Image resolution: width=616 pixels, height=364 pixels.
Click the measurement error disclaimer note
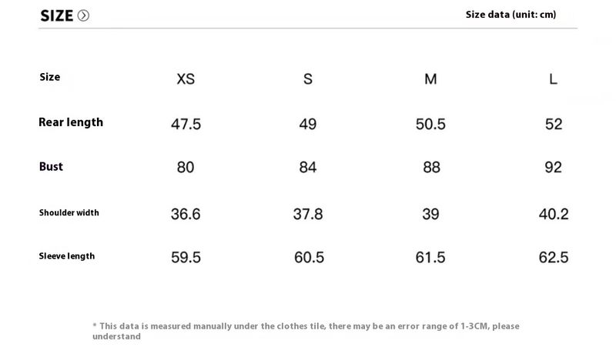point(306,331)
